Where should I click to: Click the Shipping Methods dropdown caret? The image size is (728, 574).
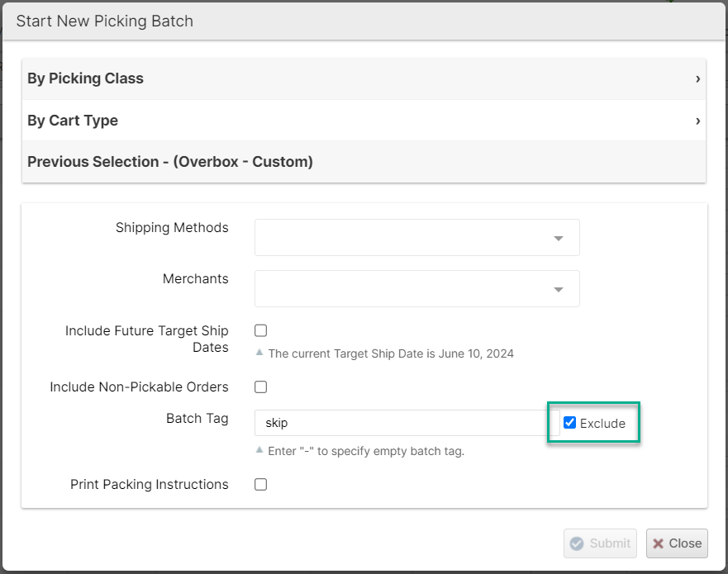[x=559, y=239]
